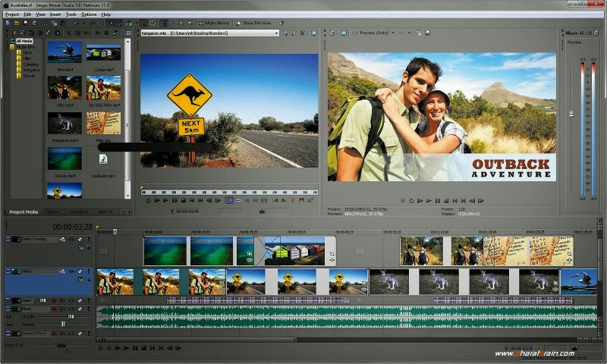The width and height of the screenshot is (607, 364).
Task: Click the timeline Record button
Action: (99, 348)
